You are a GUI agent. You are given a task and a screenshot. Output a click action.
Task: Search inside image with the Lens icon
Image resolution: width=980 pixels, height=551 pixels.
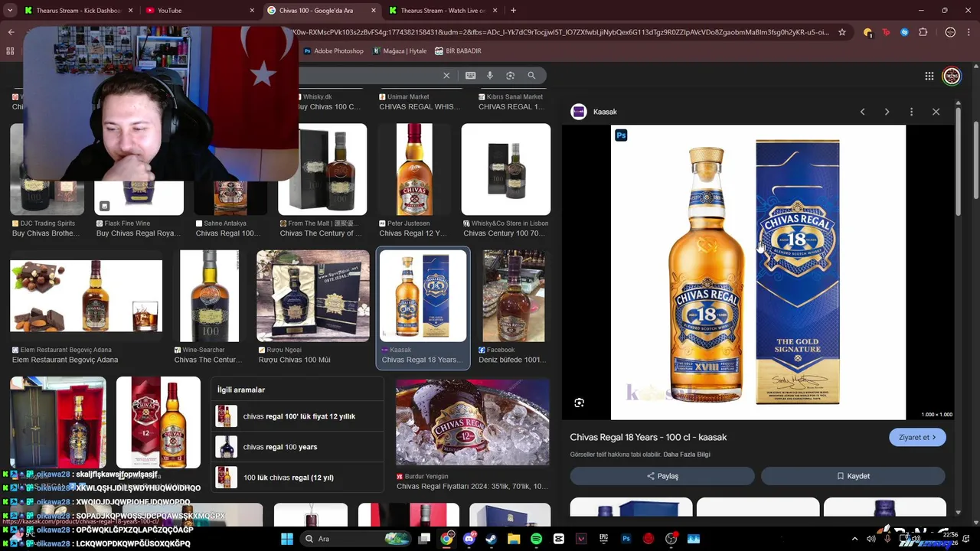tap(580, 403)
